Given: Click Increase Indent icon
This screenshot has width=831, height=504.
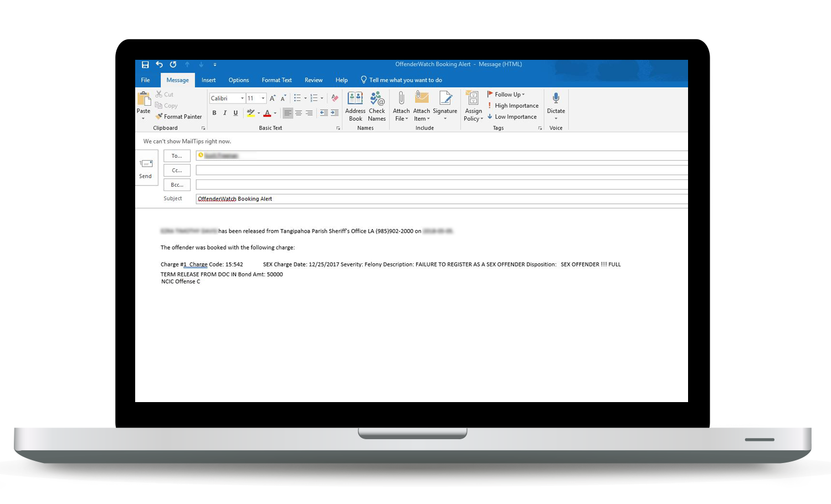Looking at the screenshot, I should click(335, 113).
